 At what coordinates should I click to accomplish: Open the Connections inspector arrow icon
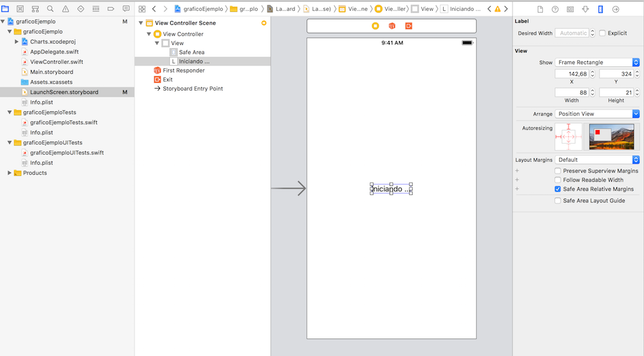616,9
